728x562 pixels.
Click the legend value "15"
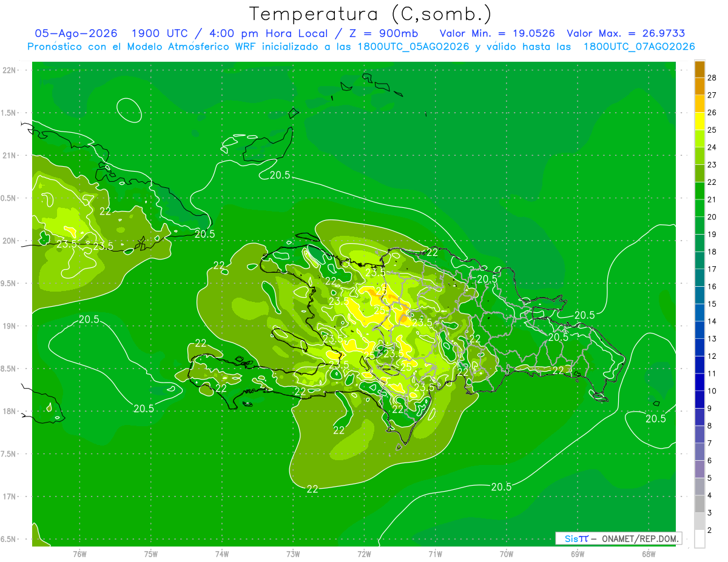coord(712,304)
